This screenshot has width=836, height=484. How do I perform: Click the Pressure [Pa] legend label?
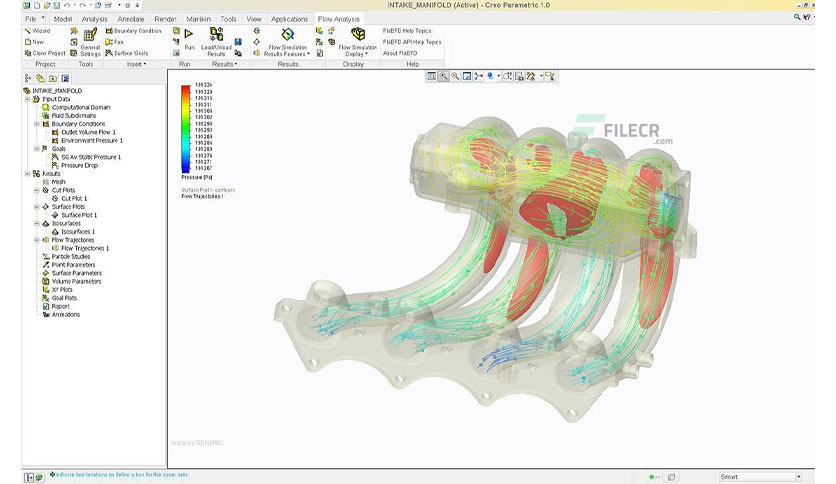197,178
